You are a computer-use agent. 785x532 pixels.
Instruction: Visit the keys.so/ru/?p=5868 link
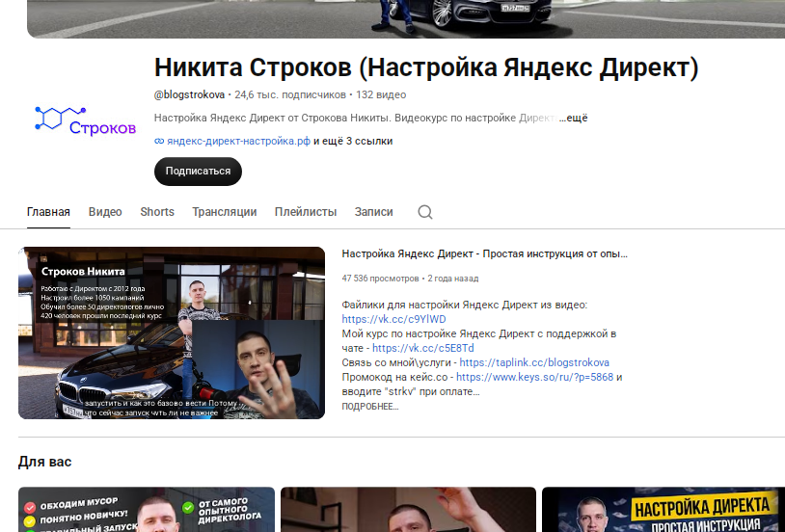pos(534,378)
